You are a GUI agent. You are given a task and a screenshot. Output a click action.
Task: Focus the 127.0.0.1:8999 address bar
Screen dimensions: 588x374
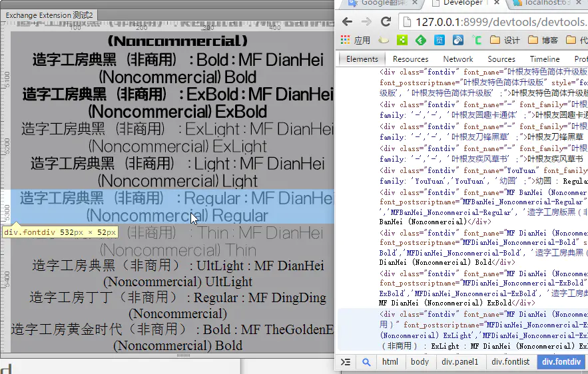[x=493, y=22]
